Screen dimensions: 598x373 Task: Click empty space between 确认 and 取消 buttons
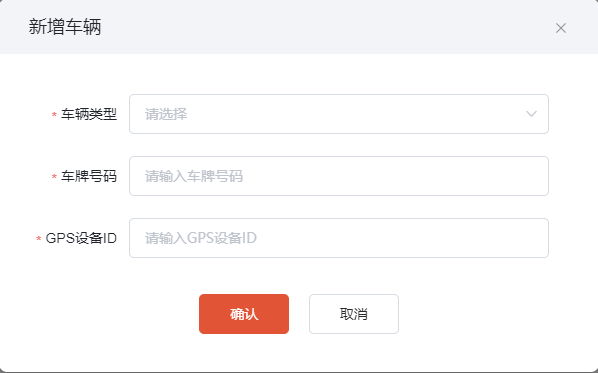(x=299, y=314)
